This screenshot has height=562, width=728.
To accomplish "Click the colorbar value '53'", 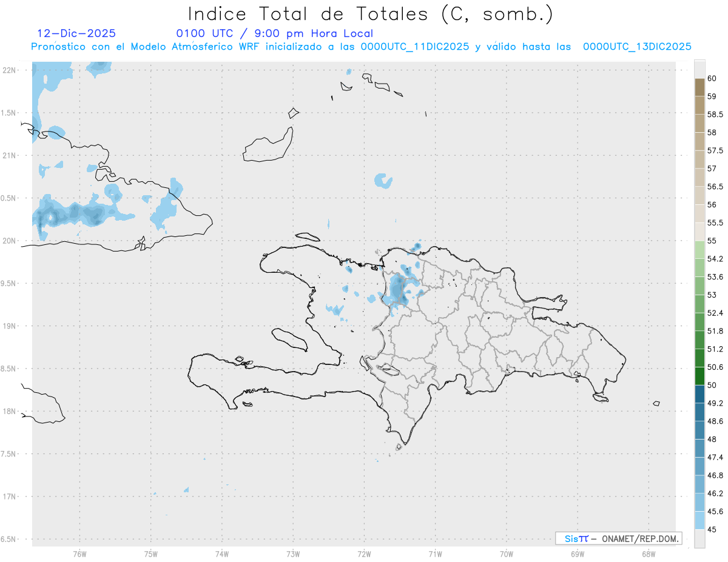I will point(712,295).
